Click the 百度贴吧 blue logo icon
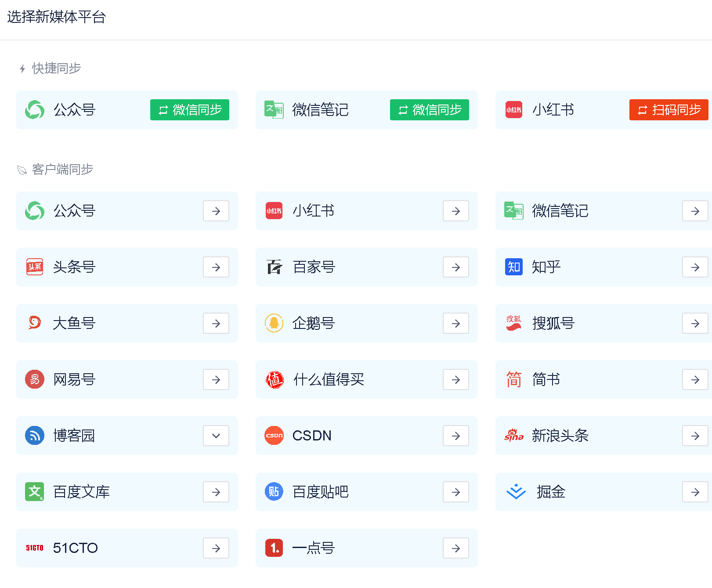Screen dimensions: 712x588 274,492
